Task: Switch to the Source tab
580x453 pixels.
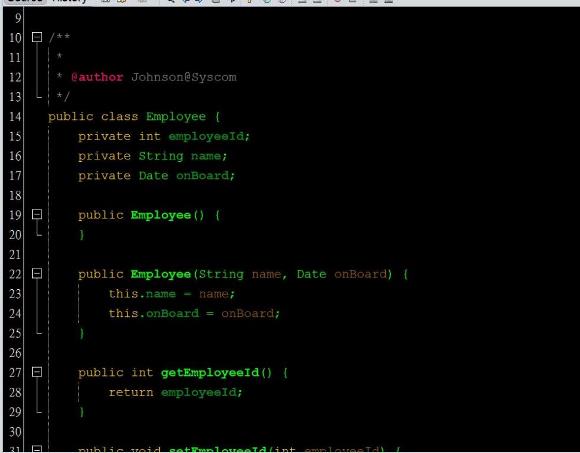Action: click(25, 1)
